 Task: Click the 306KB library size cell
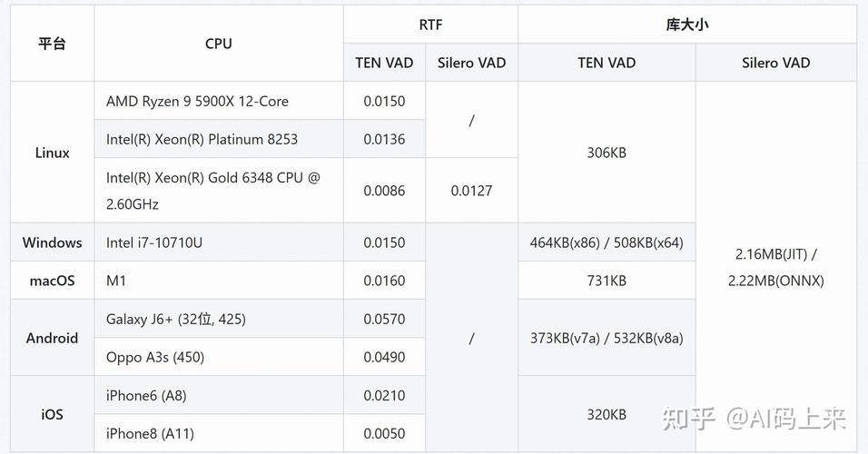click(607, 153)
